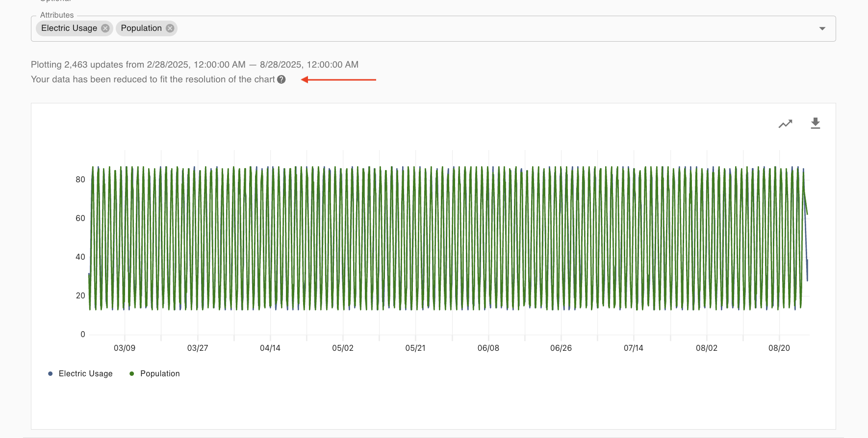Click the data reduced resolution message
This screenshot has height=438, width=868.
pyautogui.click(x=153, y=79)
